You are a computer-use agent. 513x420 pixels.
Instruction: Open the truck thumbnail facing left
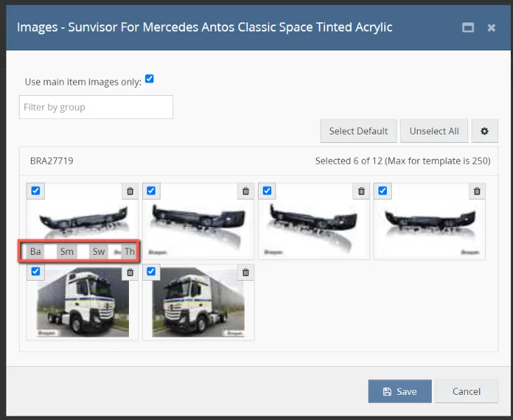click(198, 302)
